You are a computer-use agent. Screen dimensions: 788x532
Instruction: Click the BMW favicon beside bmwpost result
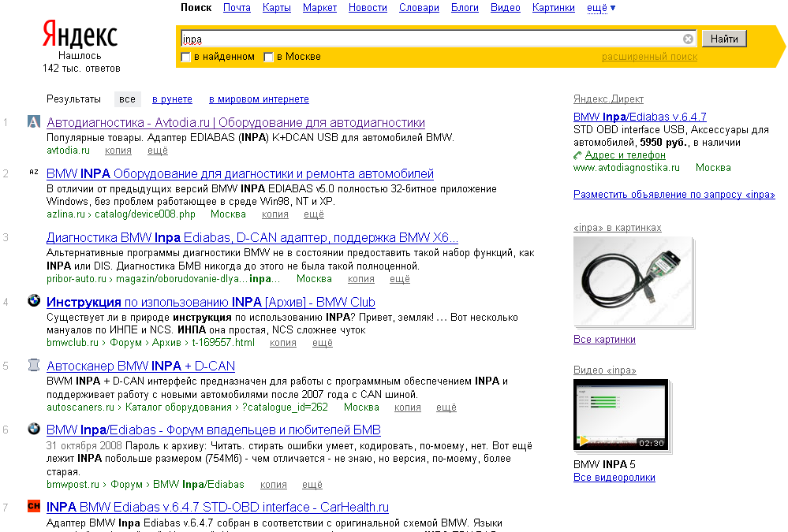tap(34, 429)
